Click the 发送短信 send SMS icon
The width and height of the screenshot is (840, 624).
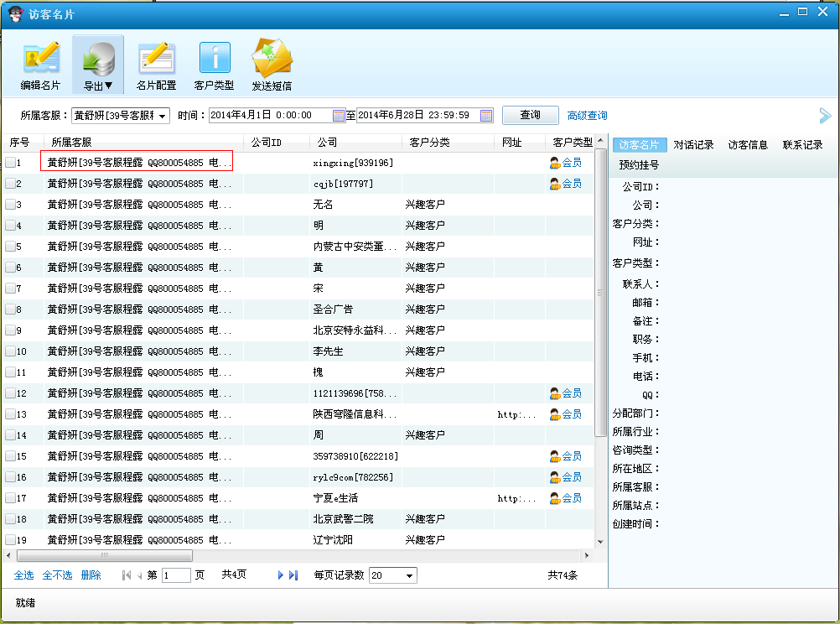(x=272, y=58)
